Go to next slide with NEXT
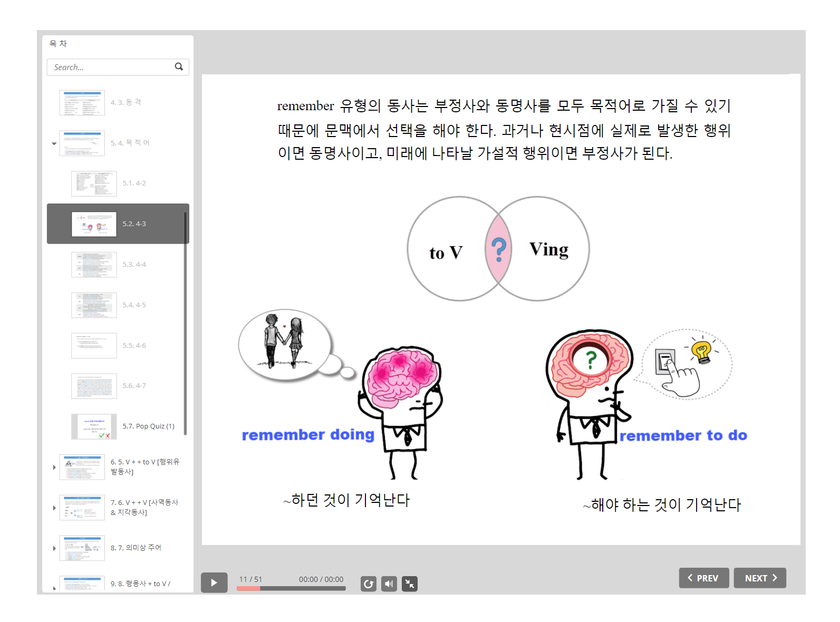 click(x=760, y=578)
